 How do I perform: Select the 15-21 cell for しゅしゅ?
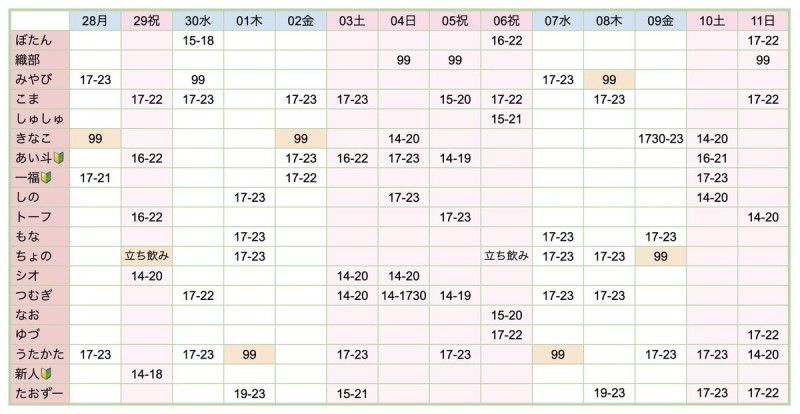(x=507, y=119)
